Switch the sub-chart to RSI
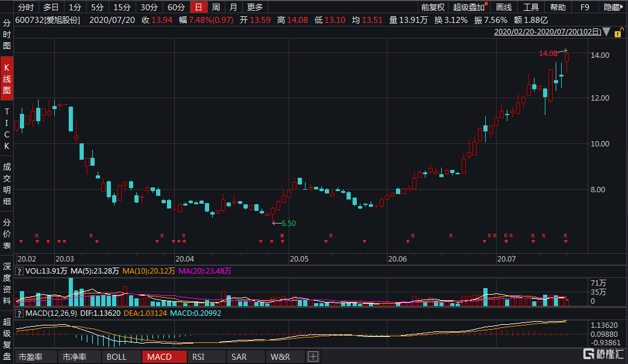The image size is (628, 364). coord(198,357)
